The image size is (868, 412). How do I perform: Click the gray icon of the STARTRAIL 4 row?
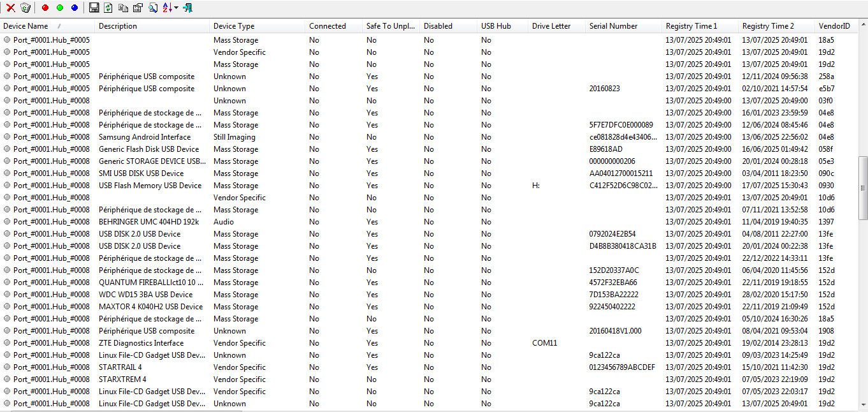tap(7, 367)
